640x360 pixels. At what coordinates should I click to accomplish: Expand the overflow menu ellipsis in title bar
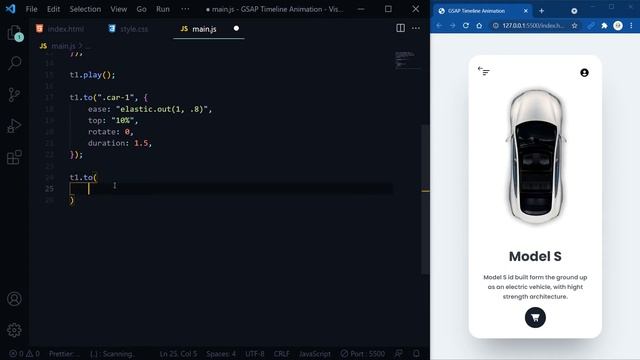pos(185,9)
